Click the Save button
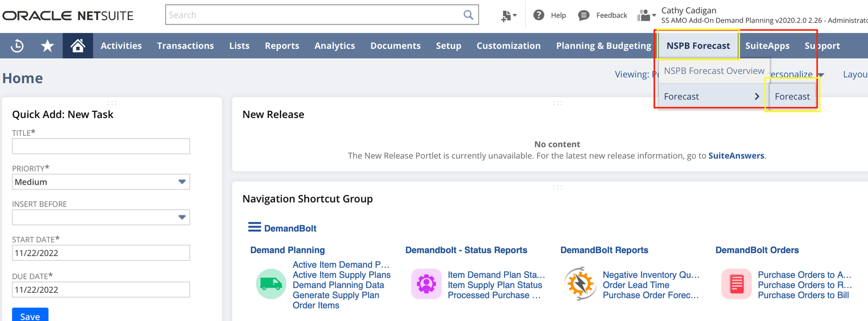This screenshot has height=321, width=868. [30, 315]
